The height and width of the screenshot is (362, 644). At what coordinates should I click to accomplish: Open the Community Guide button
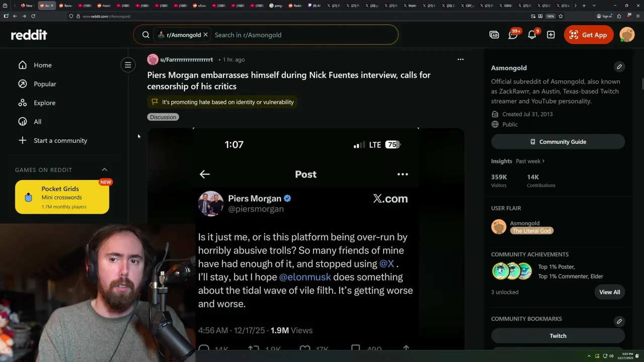[558, 142]
